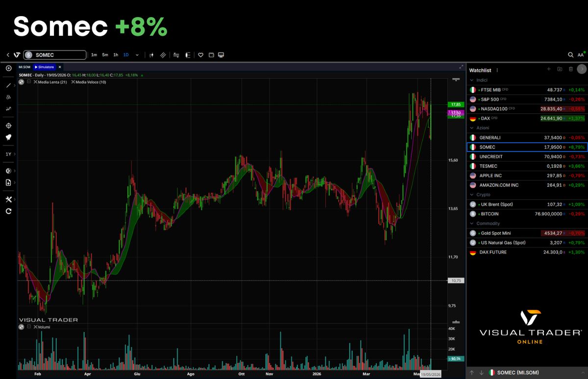
Task: Click the compare/indicators lines icon in toolbar
Action: 176,55
